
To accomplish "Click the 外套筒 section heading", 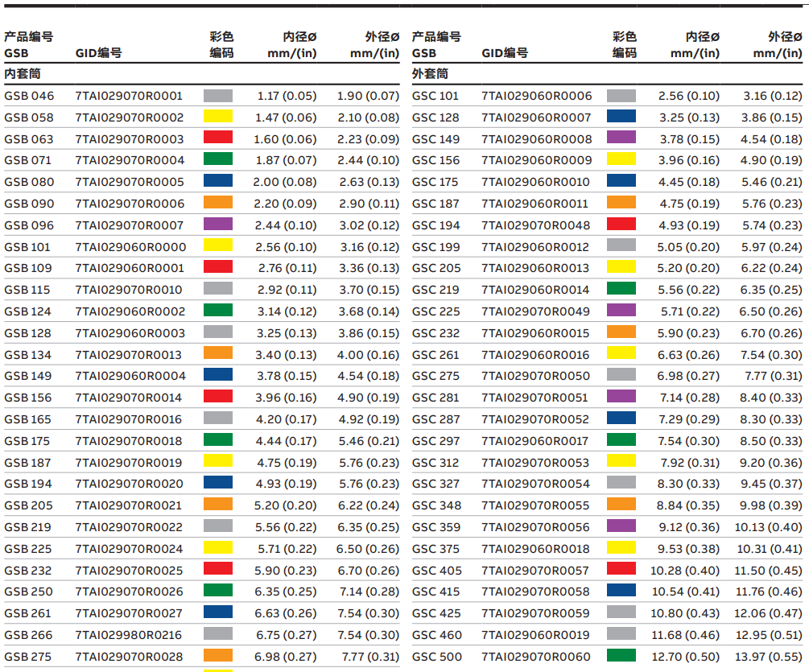I will point(431,74).
